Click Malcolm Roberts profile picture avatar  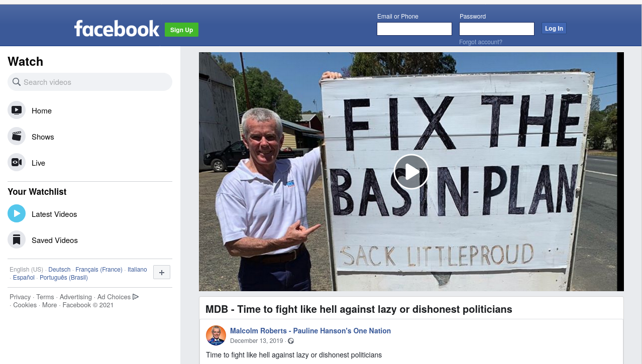click(216, 335)
